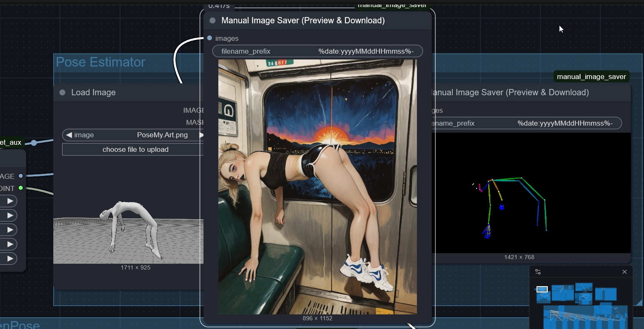Screen dimensions: 644x329
Task: Click the green keypoint output port
Action: tap(21, 188)
